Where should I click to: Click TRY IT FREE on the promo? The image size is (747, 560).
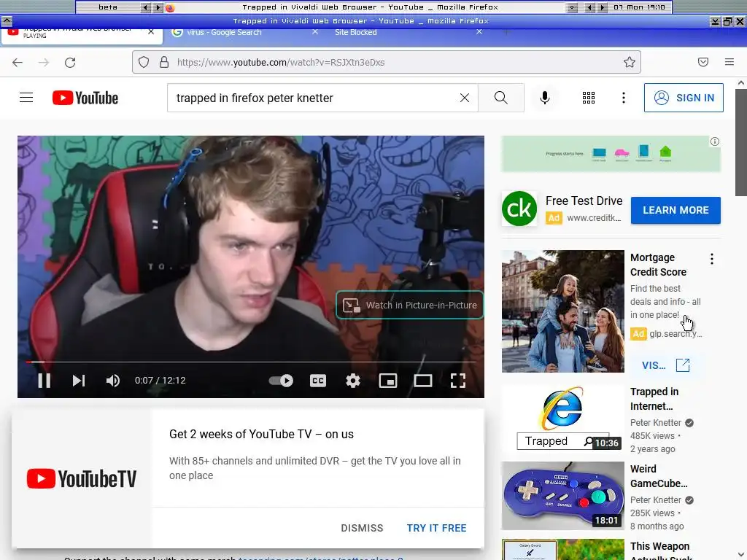pyautogui.click(x=436, y=528)
